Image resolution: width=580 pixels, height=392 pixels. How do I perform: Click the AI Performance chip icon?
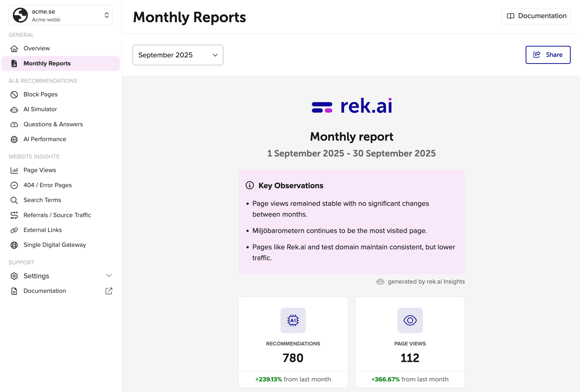click(14, 139)
